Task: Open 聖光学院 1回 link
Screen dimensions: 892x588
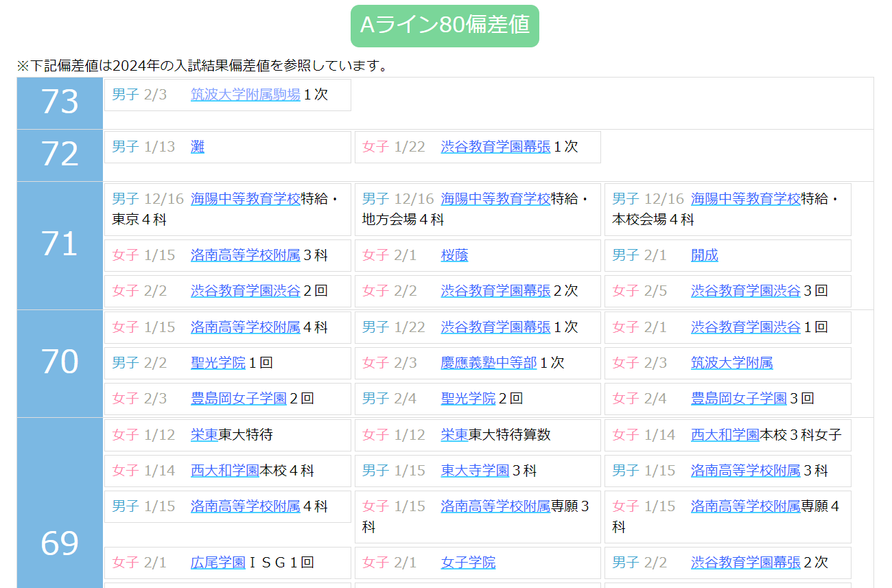Action: (218, 363)
